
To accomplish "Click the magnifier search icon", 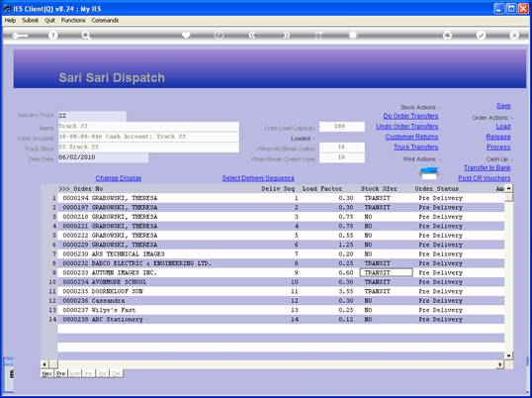I will coord(86,36).
